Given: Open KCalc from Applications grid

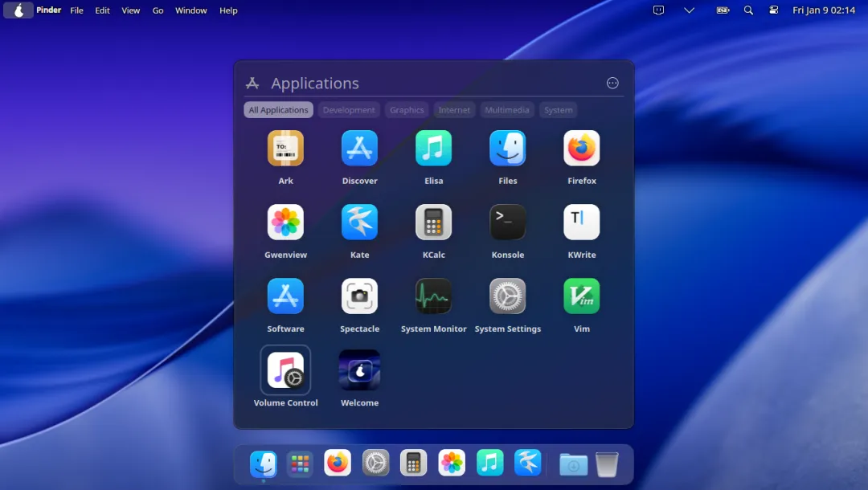Looking at the screenshot, I should coord(433,223).
